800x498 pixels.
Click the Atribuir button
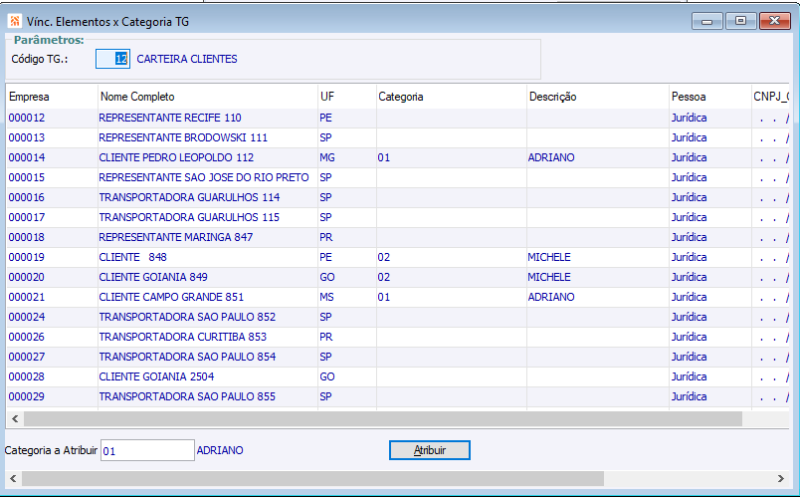coord(430,450)
